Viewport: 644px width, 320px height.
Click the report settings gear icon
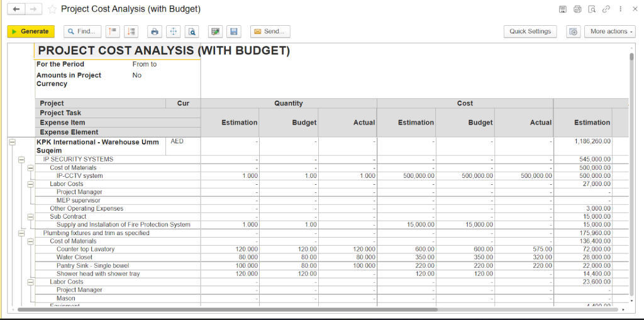pos(572,31)
